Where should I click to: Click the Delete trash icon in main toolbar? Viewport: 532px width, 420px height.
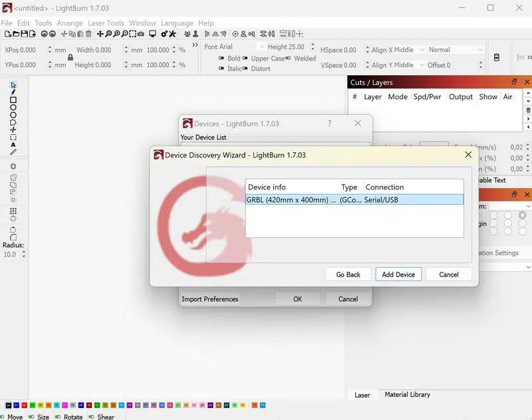point(88,34)
